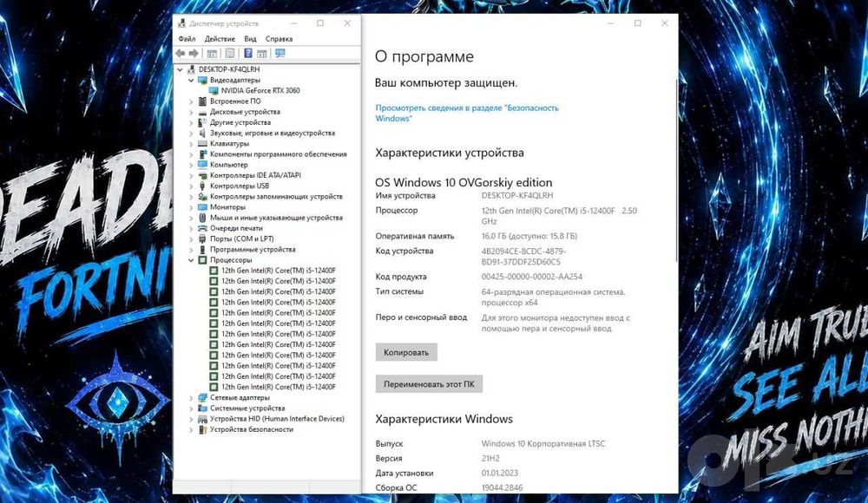Image resolution: width=868 pixels, height=503 pixels.
Task: Click the device ID 4B2094CE-8CDC-4879 value
Action: coord(523,256)
